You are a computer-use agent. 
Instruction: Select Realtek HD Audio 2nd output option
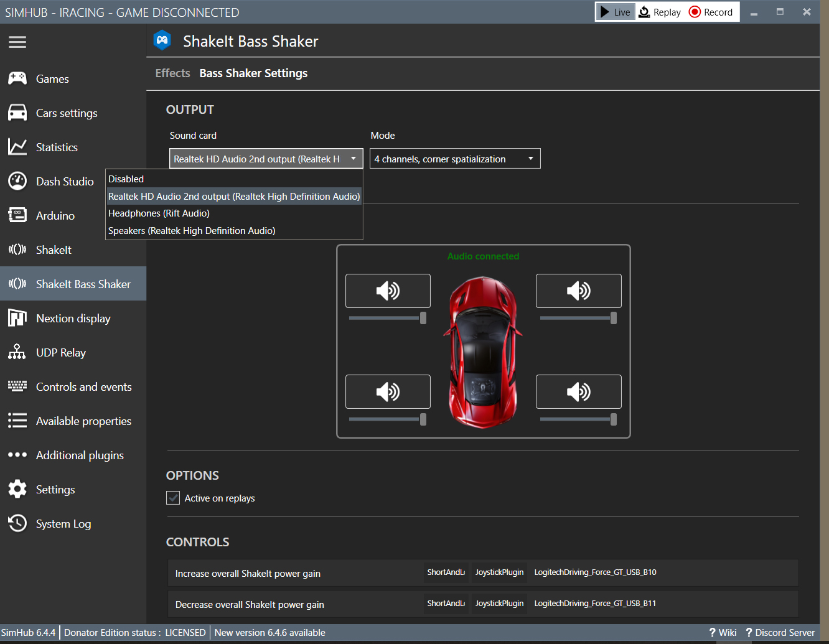pyautogui.click(x=234, y=196)
